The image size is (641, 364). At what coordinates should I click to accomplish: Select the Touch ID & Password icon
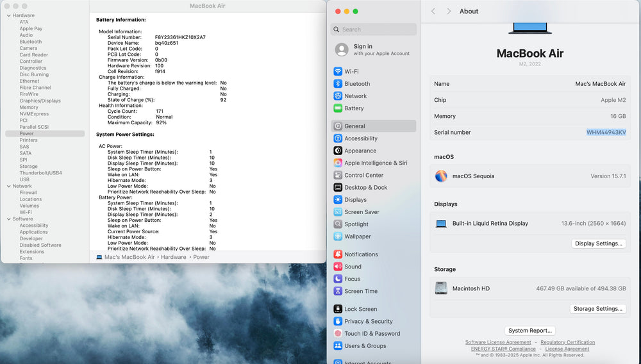point(338,334)
